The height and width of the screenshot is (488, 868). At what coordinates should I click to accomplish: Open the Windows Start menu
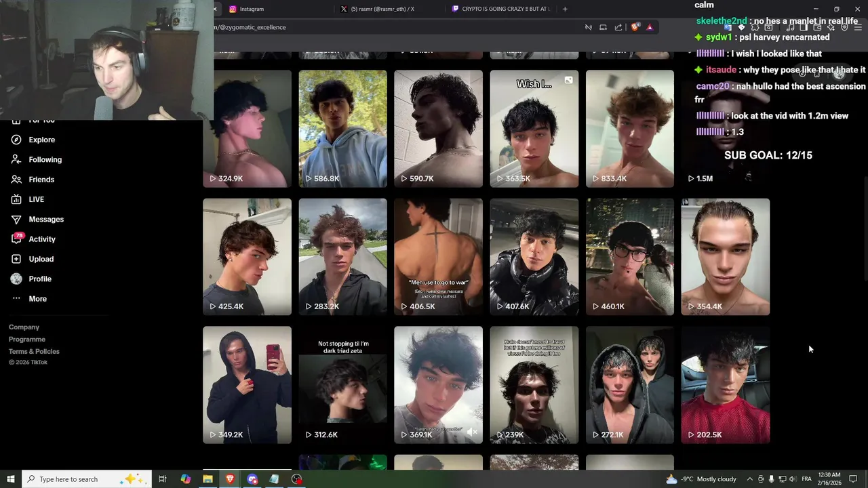(11, 479)
